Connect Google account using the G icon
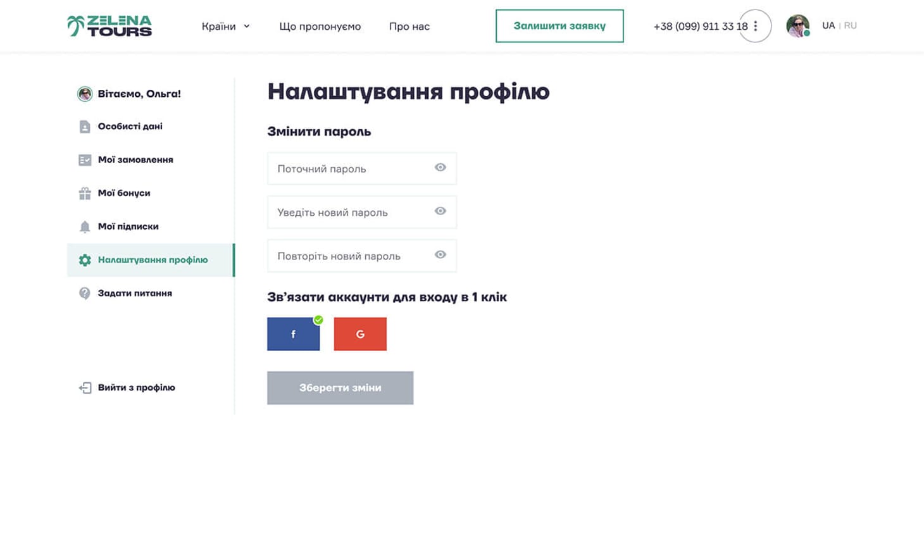Screen dimensions: 924x560 point(360,333)
